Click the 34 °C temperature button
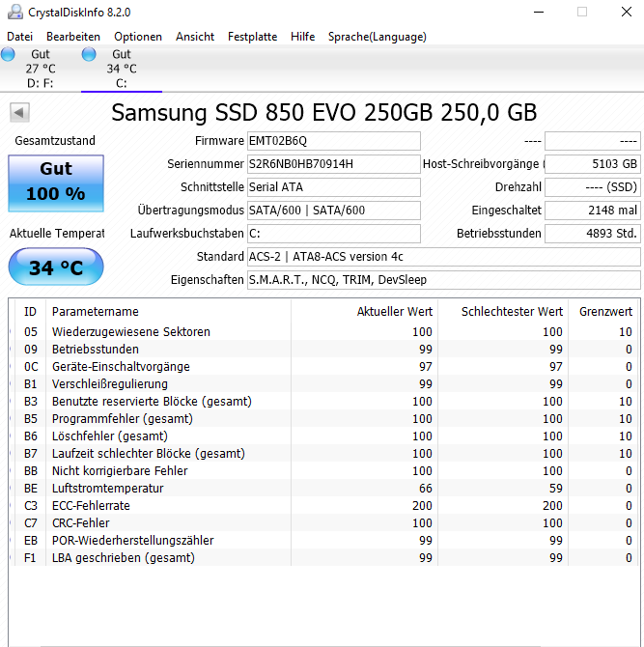644x647 pixels. (56, 267)
